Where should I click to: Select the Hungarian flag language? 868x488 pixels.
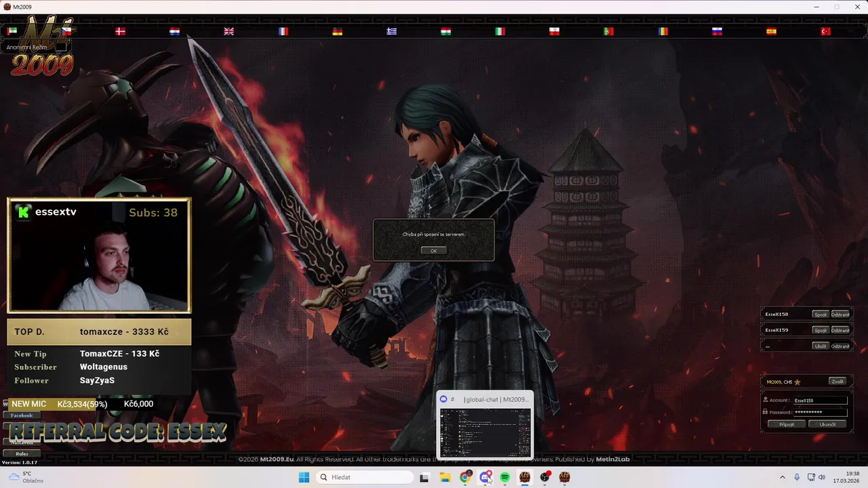click(446, 31)
